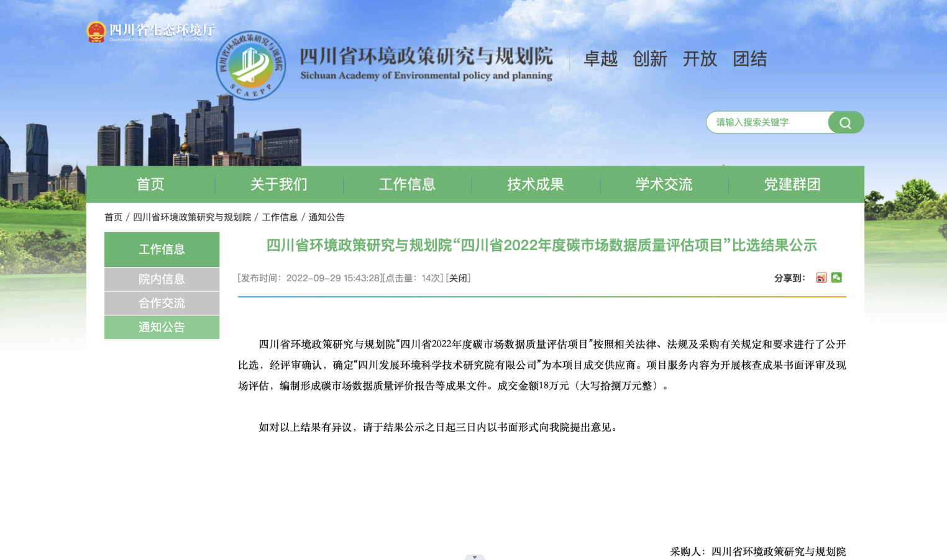This screenshot has width=947, height=560.
Task: Click the magnifier search button
Action: point(845,122)
